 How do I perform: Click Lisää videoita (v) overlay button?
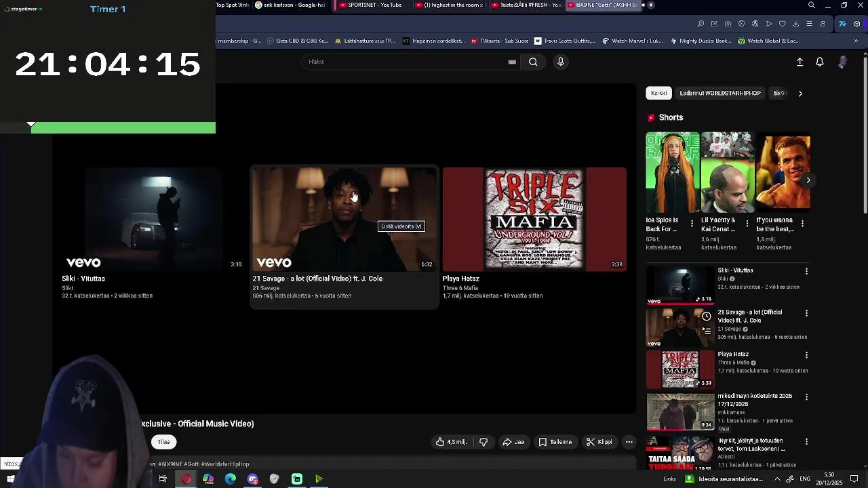(x=401, y=226)
